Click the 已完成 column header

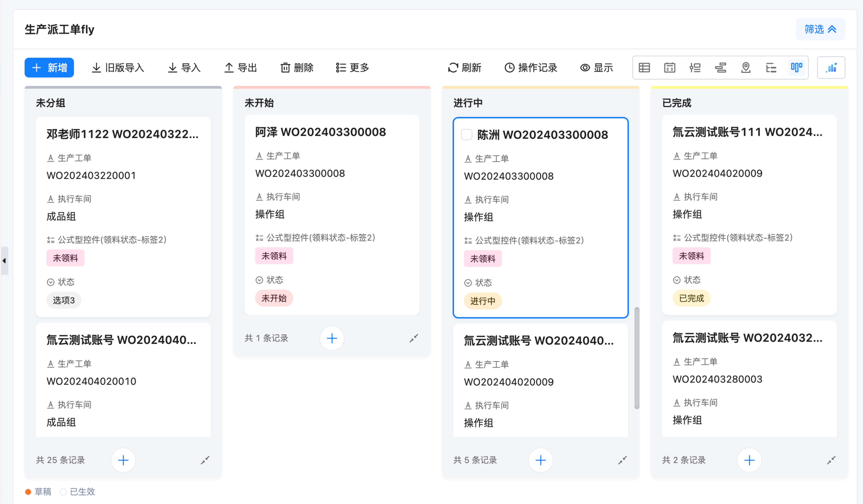[x=677, y=103]
